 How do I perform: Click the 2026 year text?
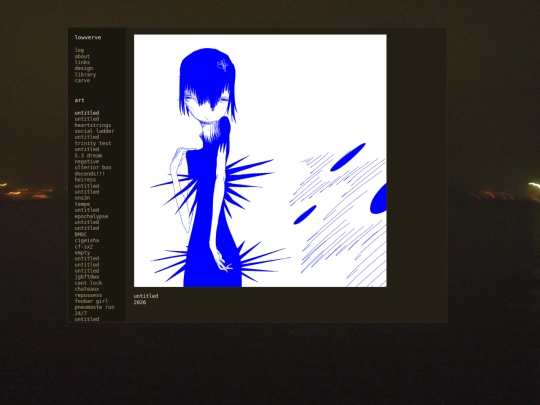click(140, 302)
